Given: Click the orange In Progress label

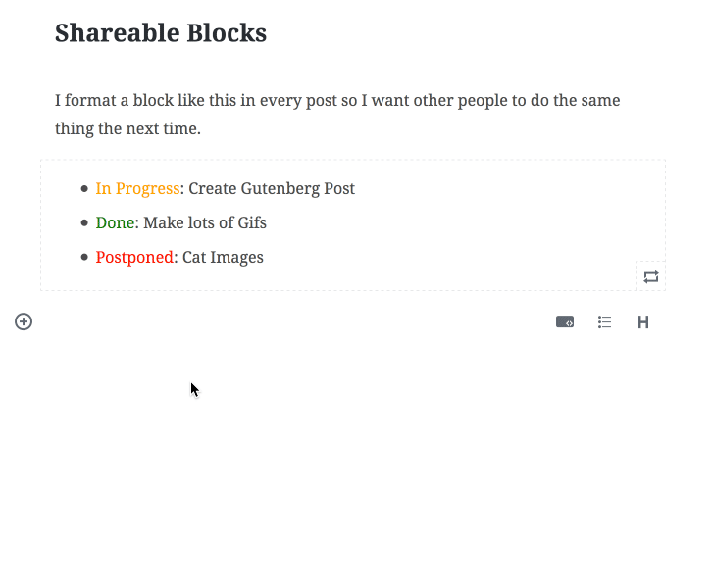Looking at the screenshot, I should click(x=137, y=188).
